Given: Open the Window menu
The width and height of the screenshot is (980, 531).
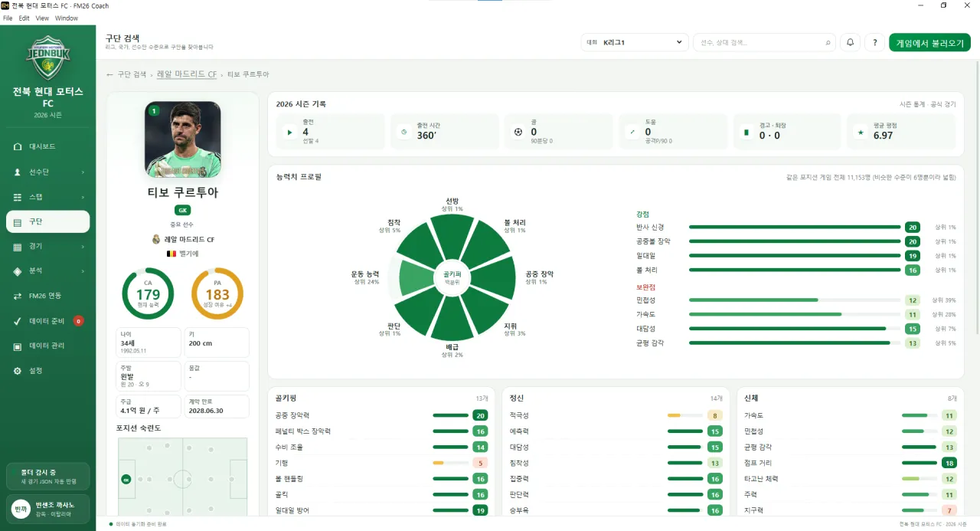Looking at the screenshot, I should [x=67, y=18].
